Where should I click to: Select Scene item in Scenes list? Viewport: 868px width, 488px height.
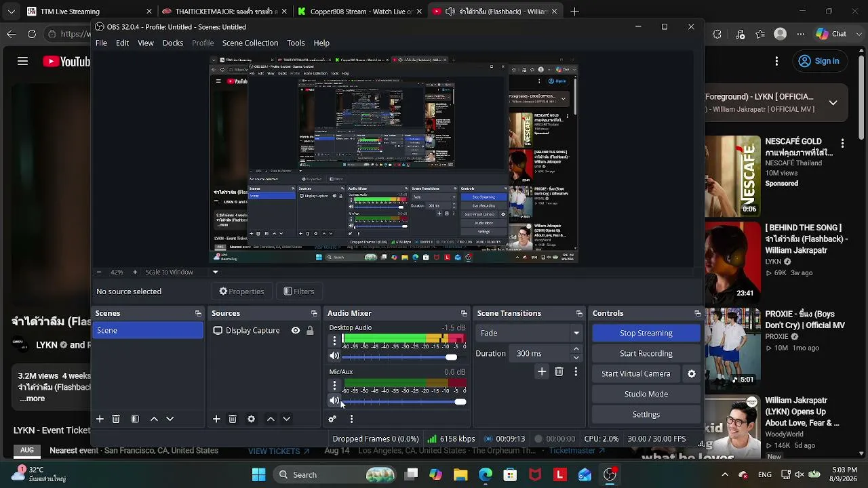(x=148, y=330)
